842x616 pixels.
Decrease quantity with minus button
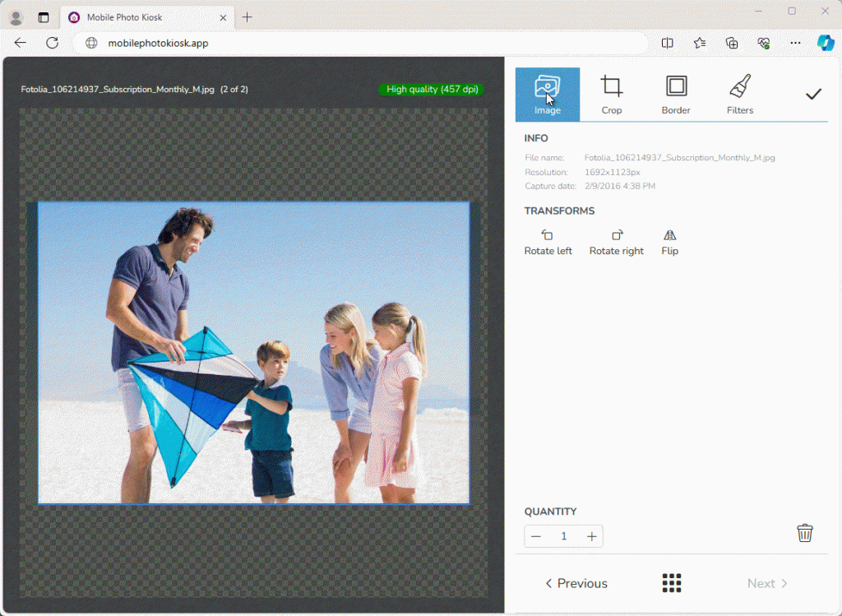pos(536,536)
